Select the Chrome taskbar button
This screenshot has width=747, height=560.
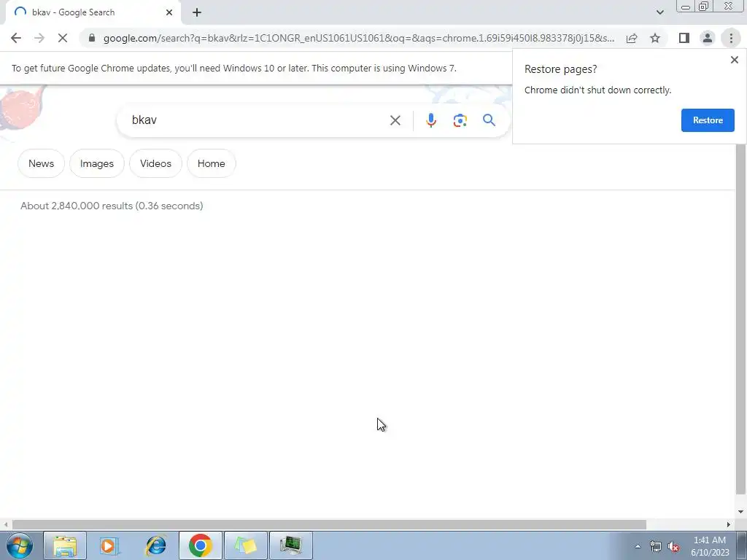point(200,545)
